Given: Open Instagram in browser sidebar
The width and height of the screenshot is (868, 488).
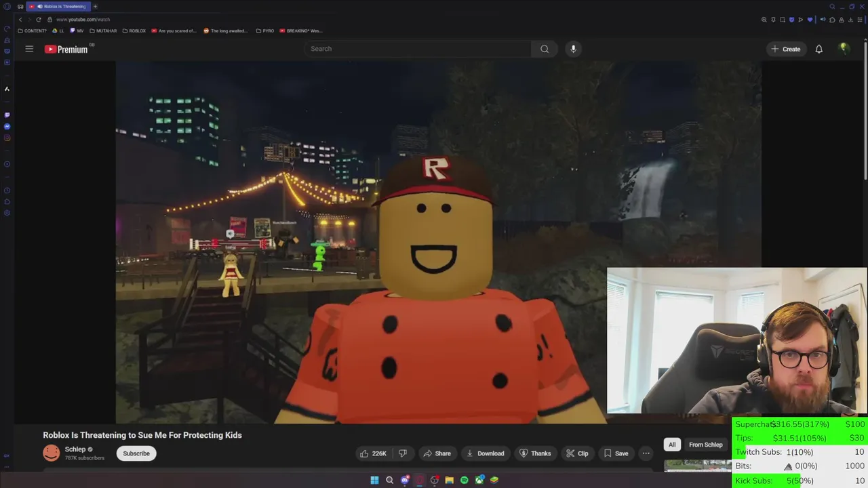Looking at the screenshot, I should pyautogui.click(x=7, y=138).
